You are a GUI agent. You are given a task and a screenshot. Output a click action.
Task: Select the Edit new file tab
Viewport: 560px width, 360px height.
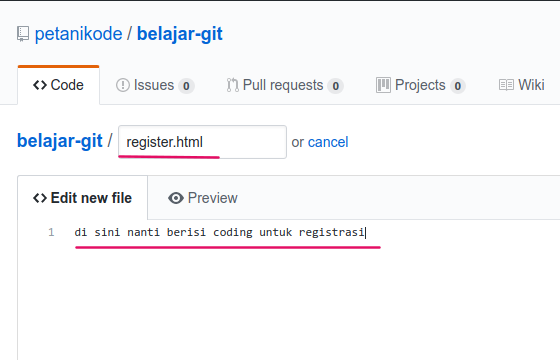[x=82, y=198]
